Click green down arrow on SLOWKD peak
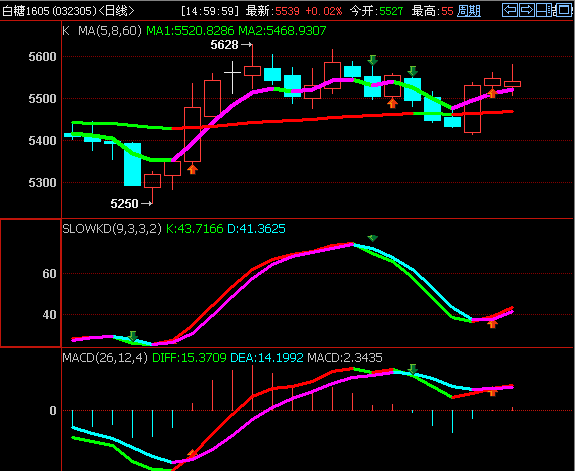 point(373,238)
